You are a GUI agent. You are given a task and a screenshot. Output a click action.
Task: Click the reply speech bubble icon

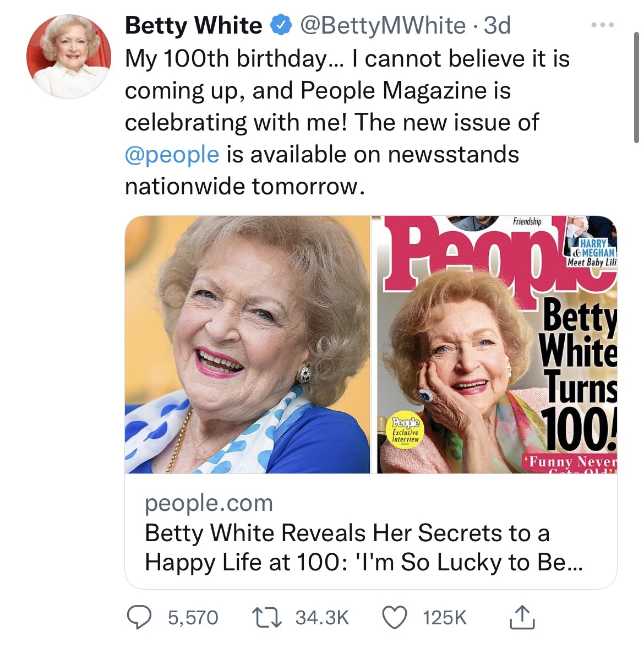(x=140, y=617)
